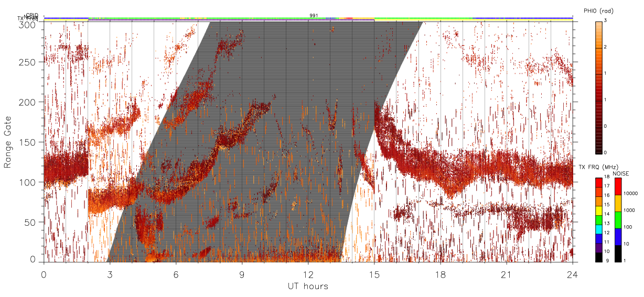This screenshot has width=644, height=297.
Task: Click x-axis tick label '3'
Action: point(110,274)
